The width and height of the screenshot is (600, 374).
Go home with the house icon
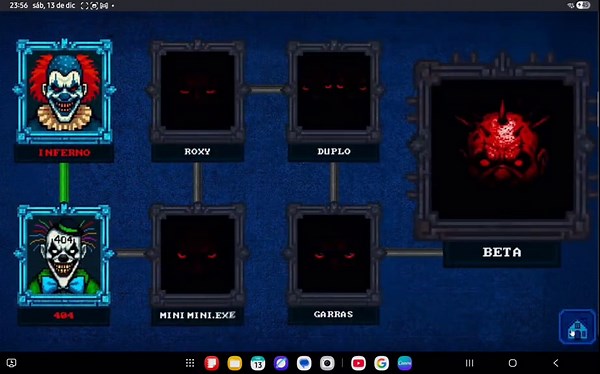(577, 327)
